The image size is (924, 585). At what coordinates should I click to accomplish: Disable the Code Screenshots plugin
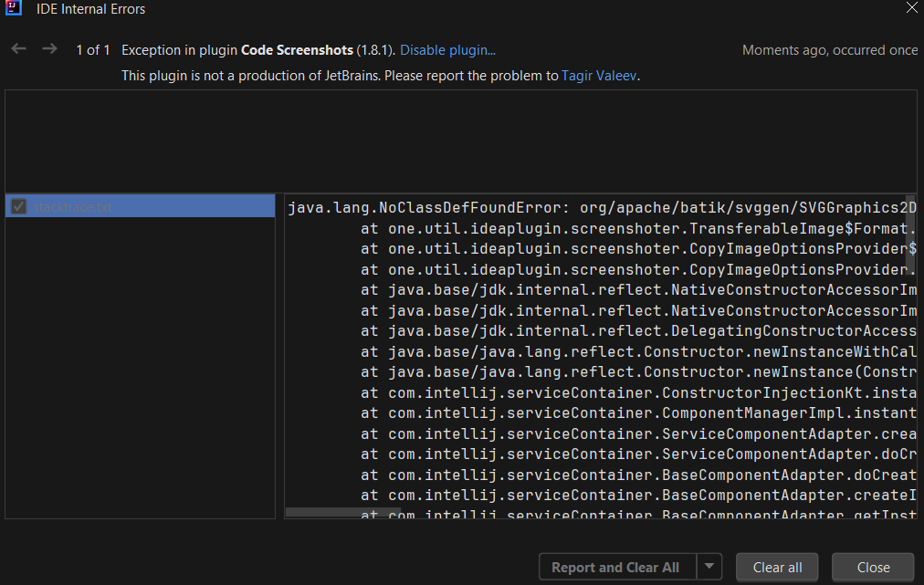coord(446,49)
